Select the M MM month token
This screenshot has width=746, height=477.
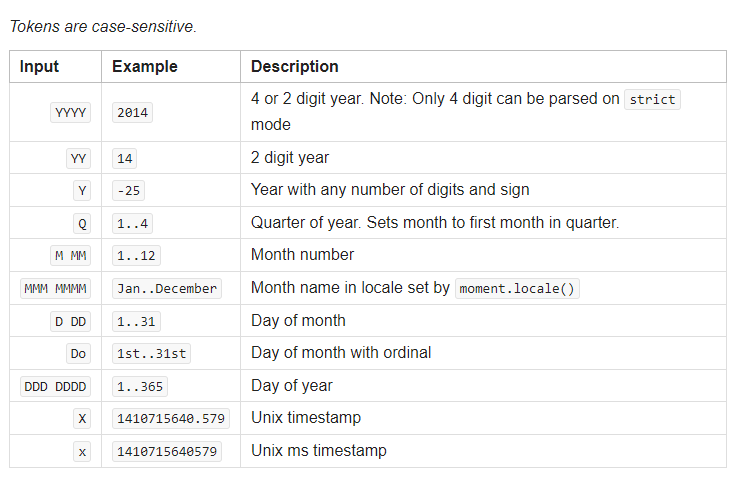(71, 255)
